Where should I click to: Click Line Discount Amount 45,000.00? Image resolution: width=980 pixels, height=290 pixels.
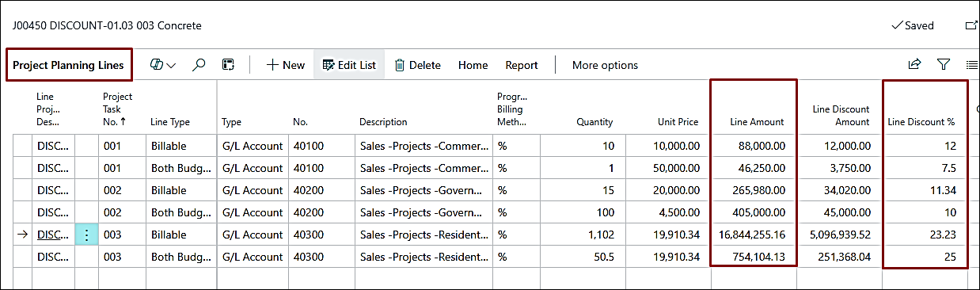tap(839, 212)
